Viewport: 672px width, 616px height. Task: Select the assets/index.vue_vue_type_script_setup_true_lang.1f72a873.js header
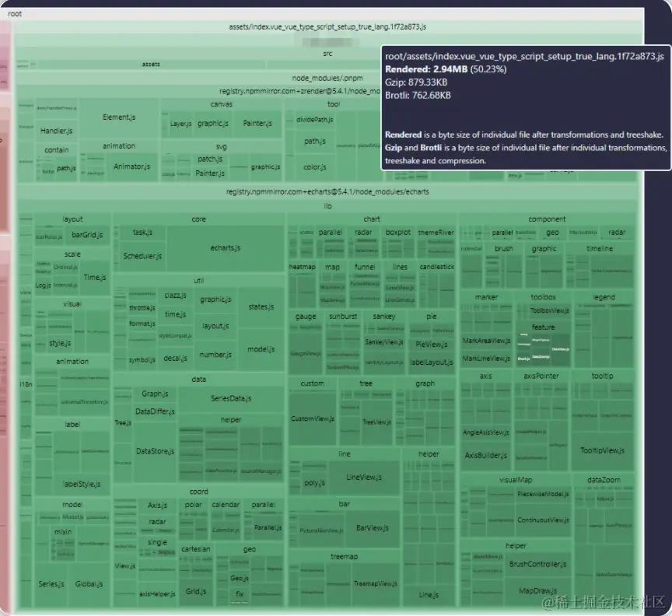point(327,26)
